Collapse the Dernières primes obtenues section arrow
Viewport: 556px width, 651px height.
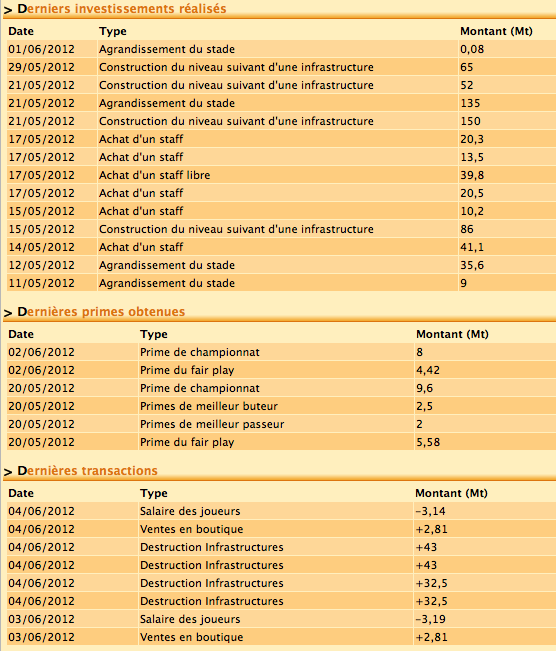pos(8,313)
